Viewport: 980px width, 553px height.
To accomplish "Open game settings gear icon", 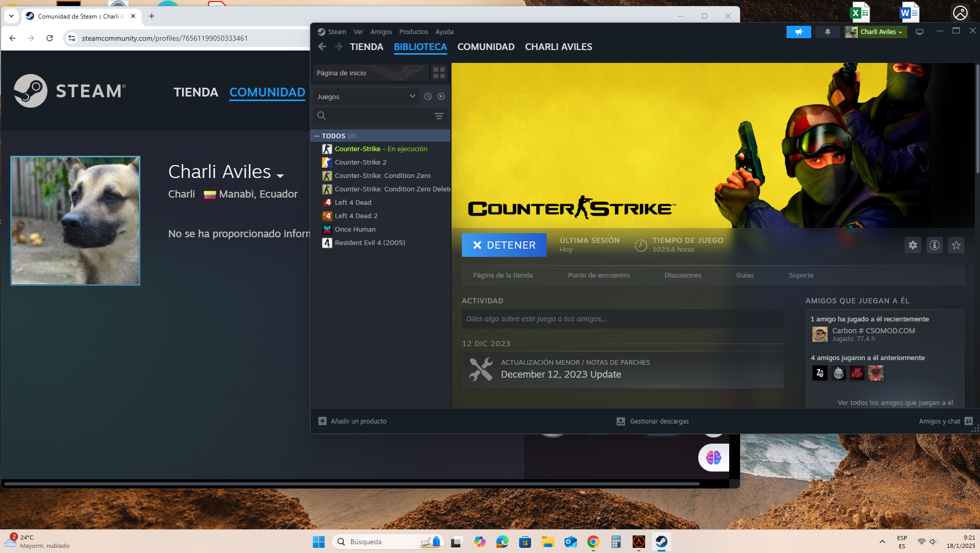I will coord(913,245).
